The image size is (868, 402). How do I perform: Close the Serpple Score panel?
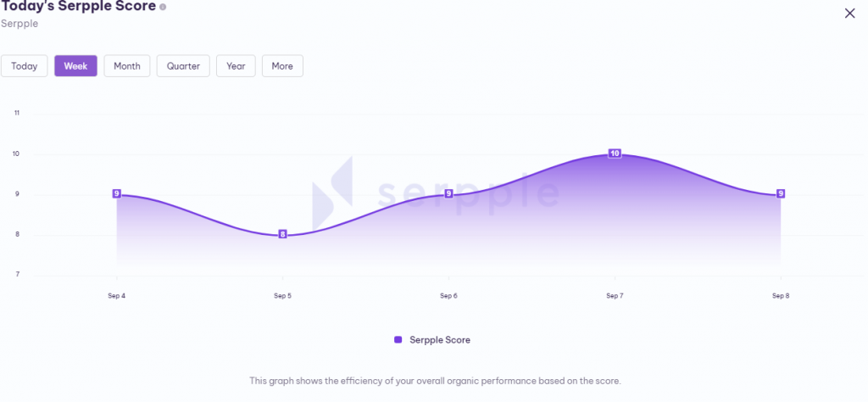tap(850, 13)
